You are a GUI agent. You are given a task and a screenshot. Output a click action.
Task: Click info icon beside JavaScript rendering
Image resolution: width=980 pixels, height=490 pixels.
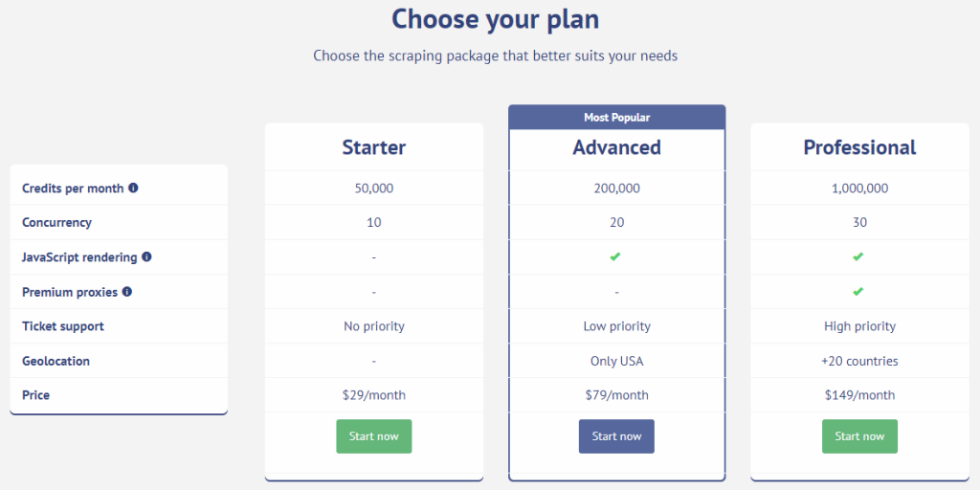point(146,257)
